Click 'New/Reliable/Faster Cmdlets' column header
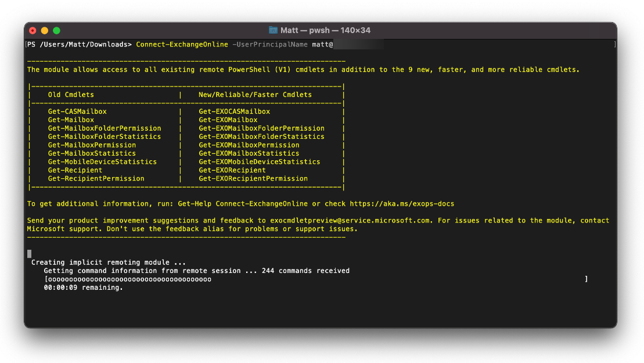This screenshot has height=363, width=644. pos(255,95)
